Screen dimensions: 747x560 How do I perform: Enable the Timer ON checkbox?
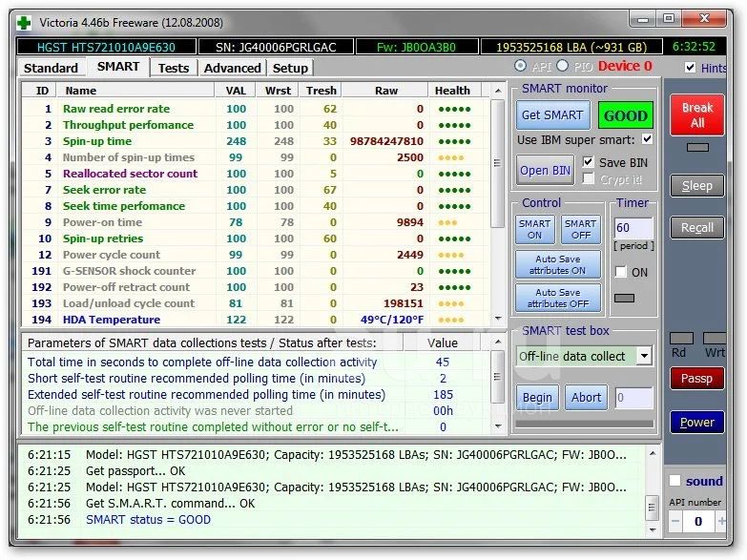click(x=621, y=272)
